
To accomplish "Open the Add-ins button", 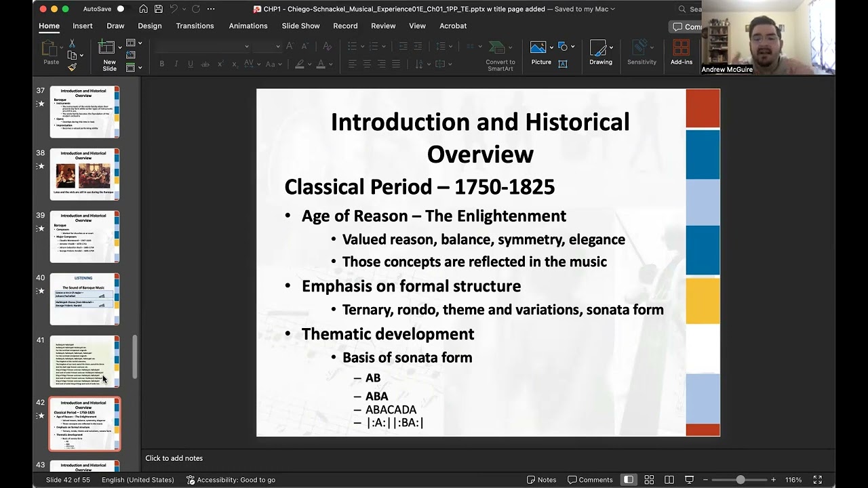I will (x=682, y=52).
